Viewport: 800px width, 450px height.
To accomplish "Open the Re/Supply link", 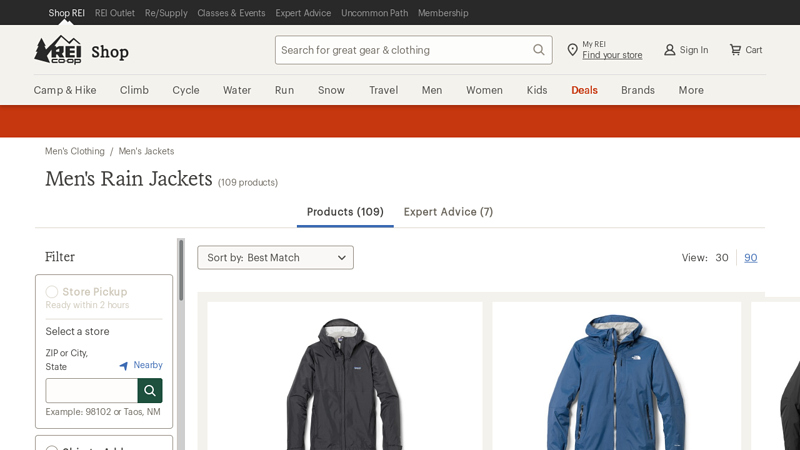I will [166, 13].
